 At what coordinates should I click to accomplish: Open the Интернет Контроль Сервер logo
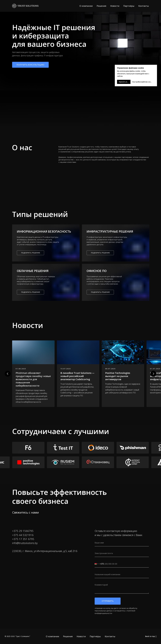pos(133,462)
